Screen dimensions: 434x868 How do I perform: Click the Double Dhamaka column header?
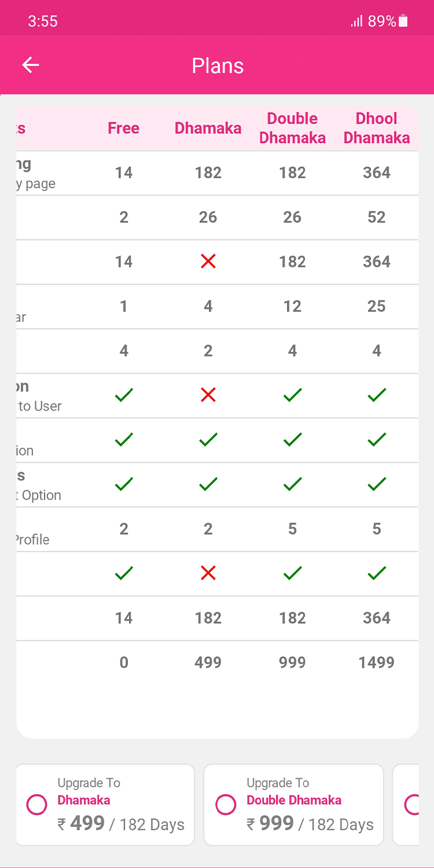click(x=292, y=128)
